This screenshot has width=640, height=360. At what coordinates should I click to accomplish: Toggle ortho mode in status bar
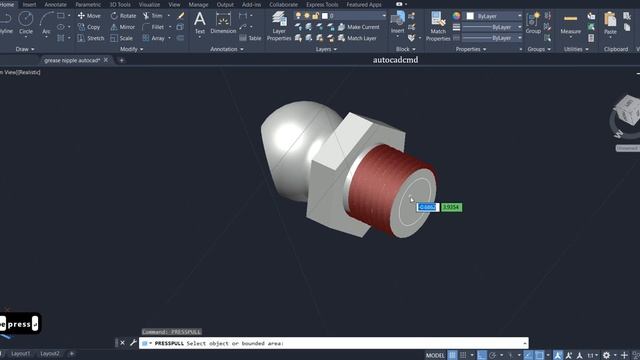click(482, 355)
